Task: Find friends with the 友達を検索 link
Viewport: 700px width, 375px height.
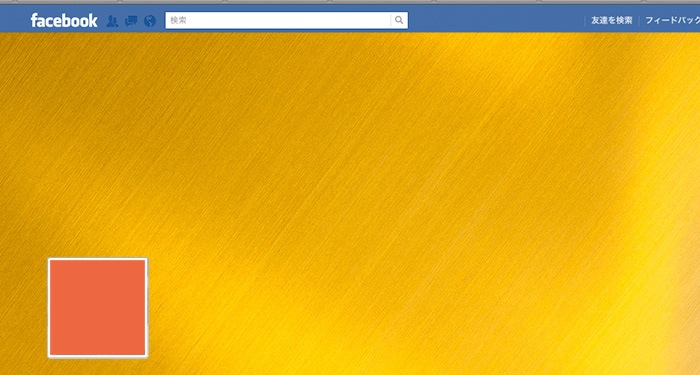Action: (x=612, y=20)
